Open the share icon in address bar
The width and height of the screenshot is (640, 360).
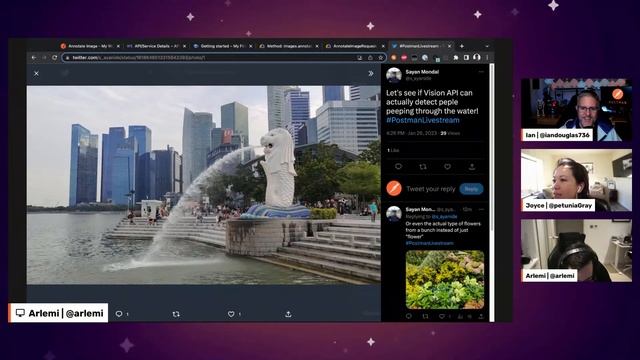(x=370, y=58)
